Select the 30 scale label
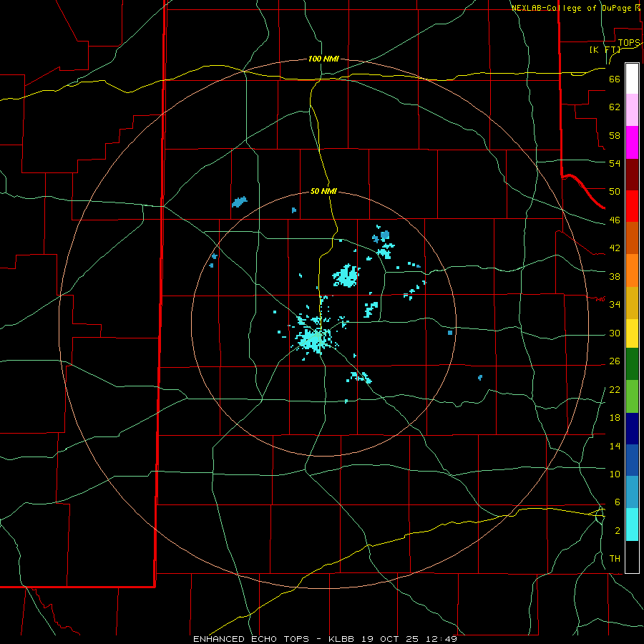The image size is (644, 644). 615,333
